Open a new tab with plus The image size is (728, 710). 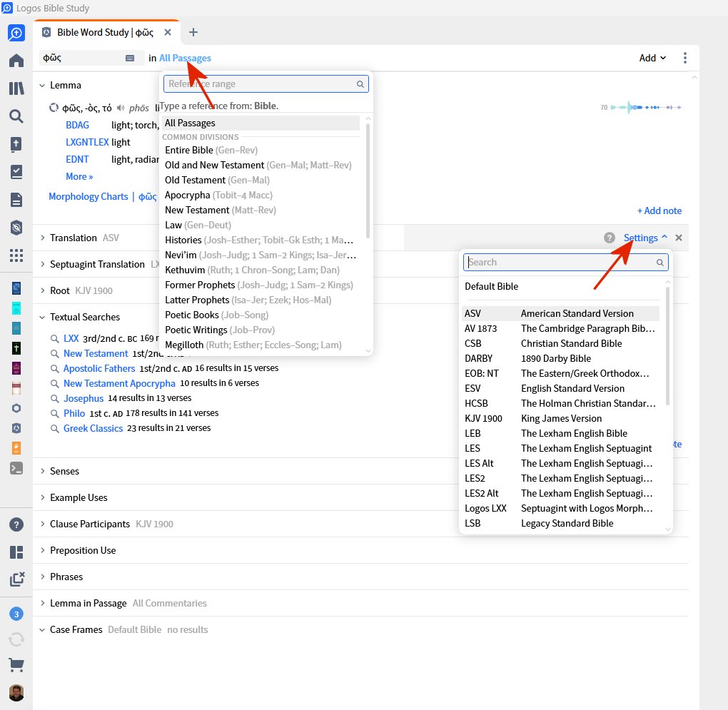193,32
